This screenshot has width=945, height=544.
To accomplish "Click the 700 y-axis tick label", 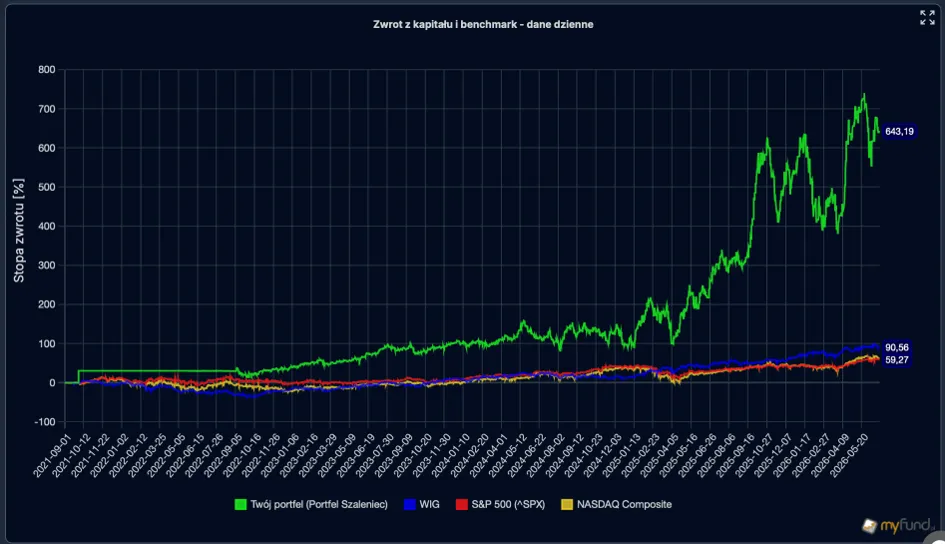I will point(46,109).
